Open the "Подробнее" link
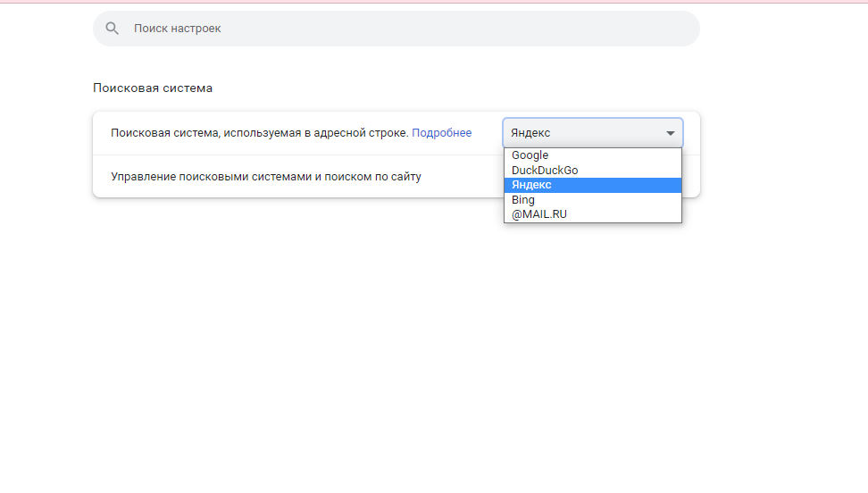Screen dimensions: 868x493 pos(441,133)
